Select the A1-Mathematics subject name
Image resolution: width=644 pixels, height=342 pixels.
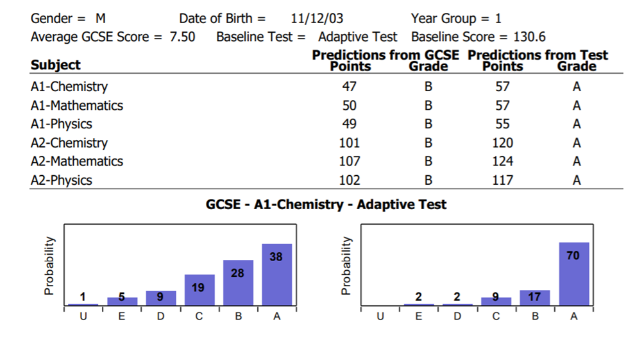tap(76, 105)
